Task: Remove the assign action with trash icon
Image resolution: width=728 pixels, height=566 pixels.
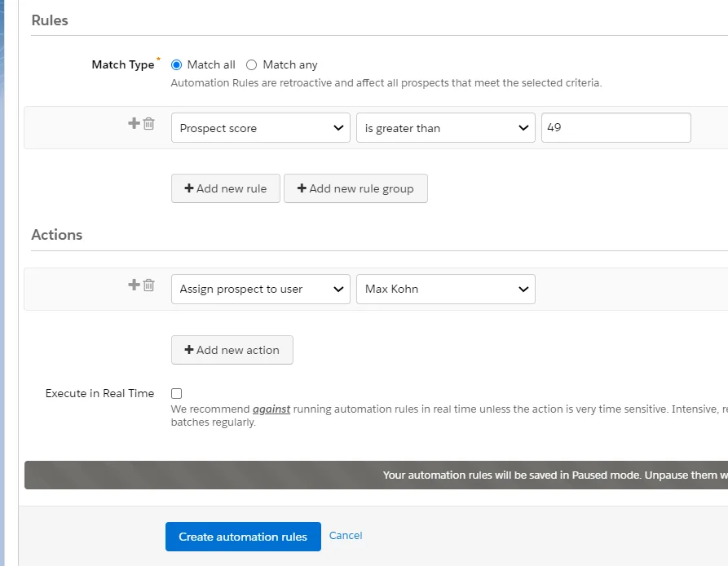Action: coord(148,285)
